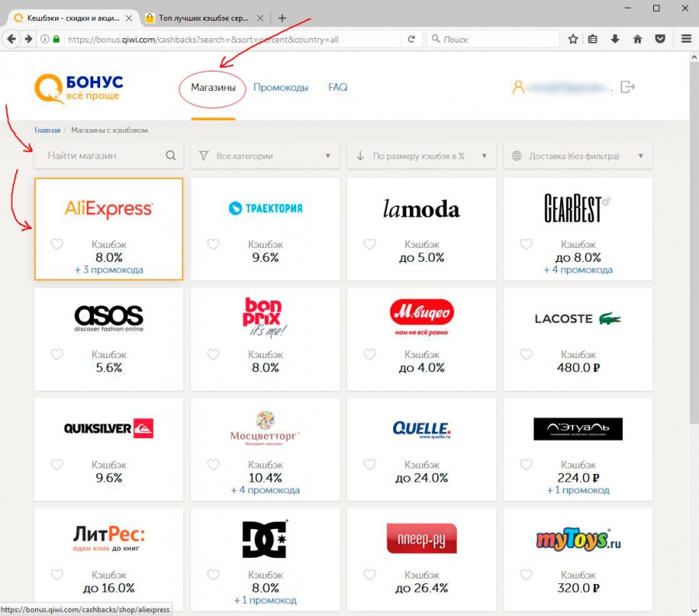Go forward with browser forward arrow
Screen dimensions: 699x616
29,39
